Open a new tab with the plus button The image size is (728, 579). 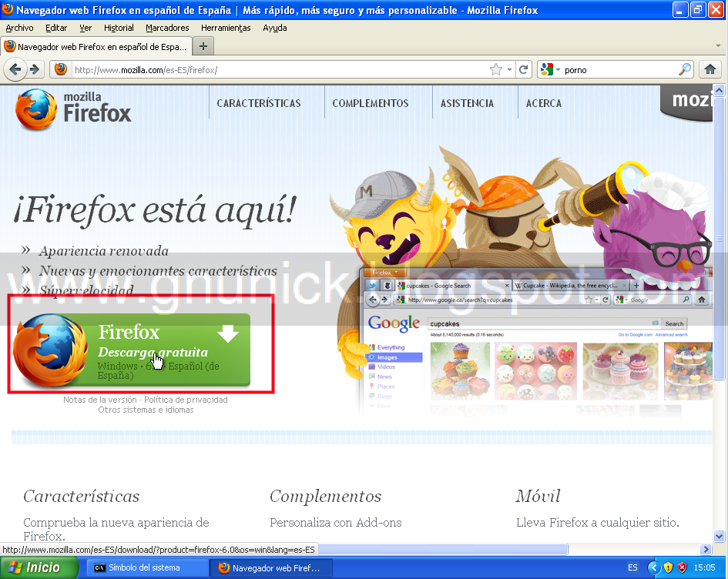click(x=203, y=46)
